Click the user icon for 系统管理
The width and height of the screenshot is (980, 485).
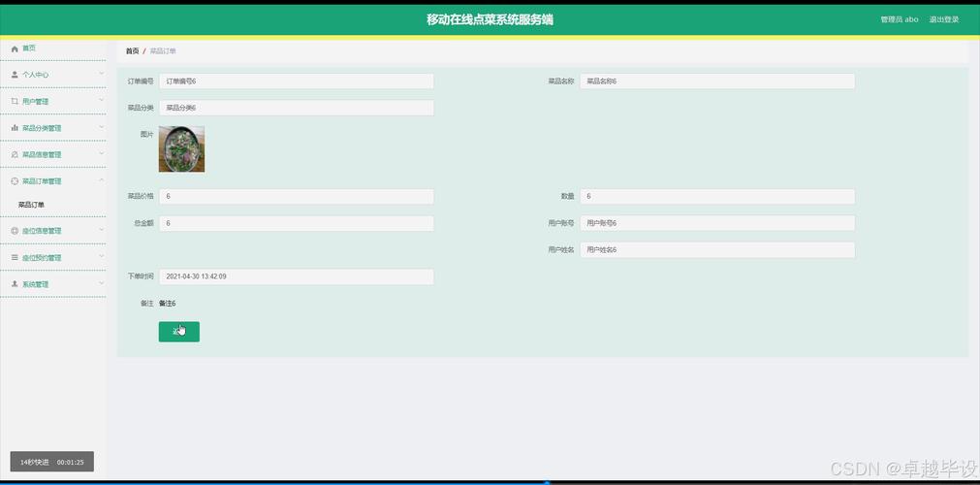15,284
